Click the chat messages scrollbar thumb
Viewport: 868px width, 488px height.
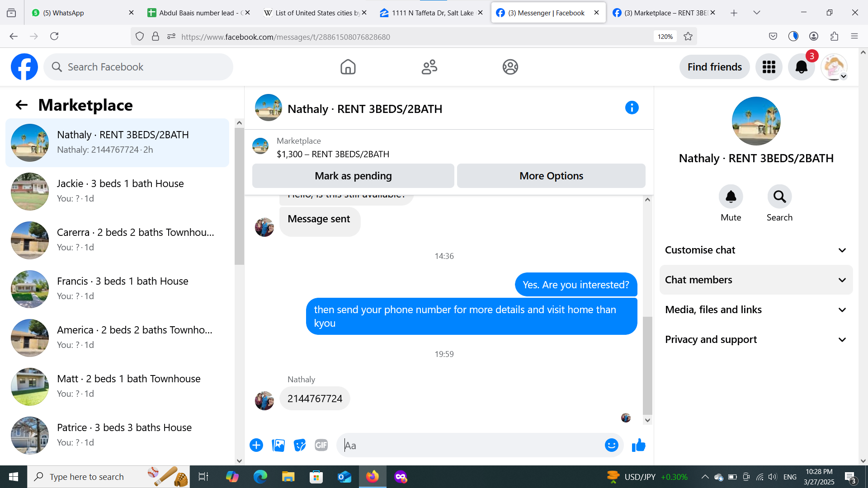point(647,366)
